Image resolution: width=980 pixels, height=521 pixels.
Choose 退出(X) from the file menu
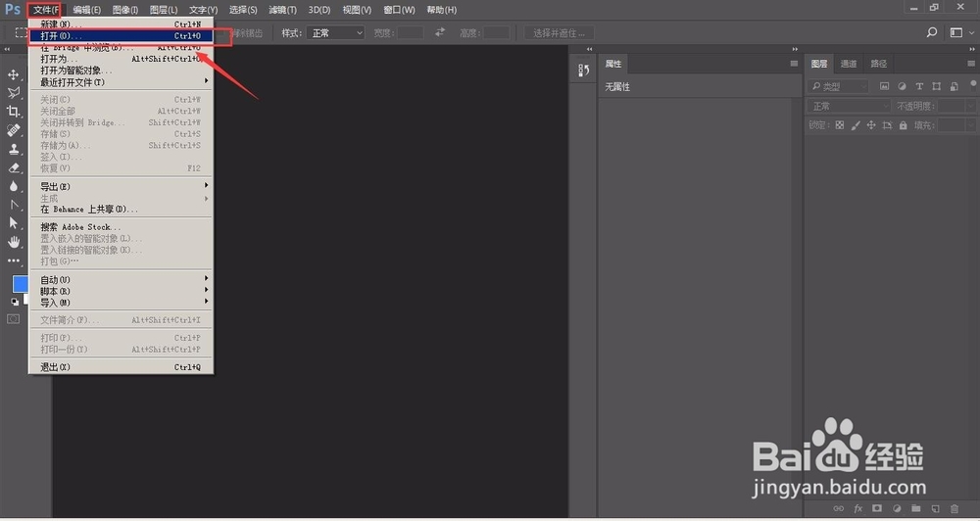tap(122, 367)
